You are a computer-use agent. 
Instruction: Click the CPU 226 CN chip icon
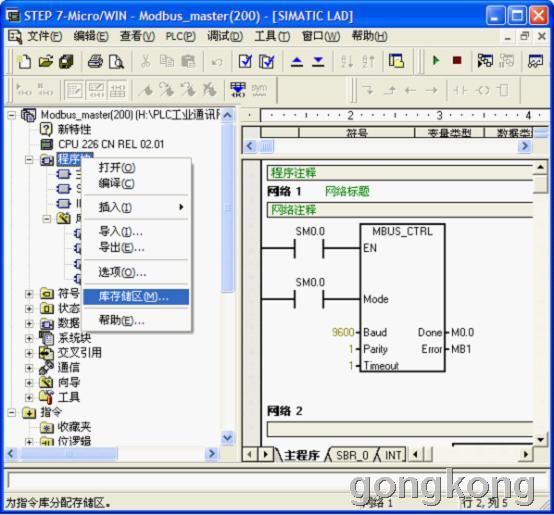click(47, 144)
